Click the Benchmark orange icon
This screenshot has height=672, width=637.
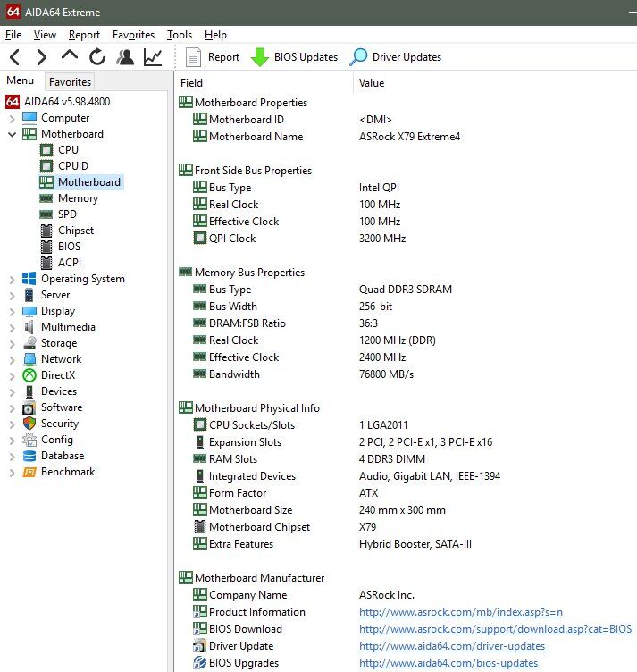[x=29, y=472]
